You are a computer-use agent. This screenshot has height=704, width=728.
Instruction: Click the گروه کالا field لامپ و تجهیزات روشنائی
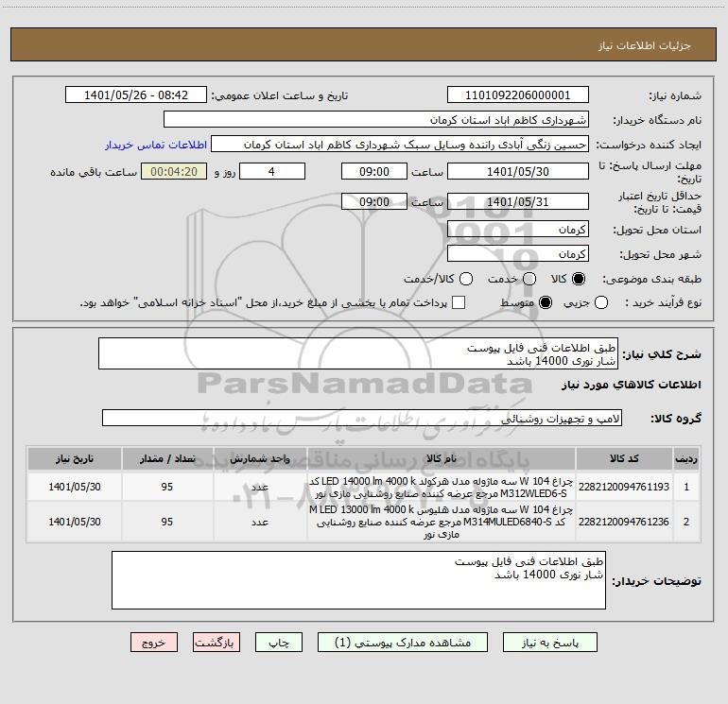tap(362, 418)
